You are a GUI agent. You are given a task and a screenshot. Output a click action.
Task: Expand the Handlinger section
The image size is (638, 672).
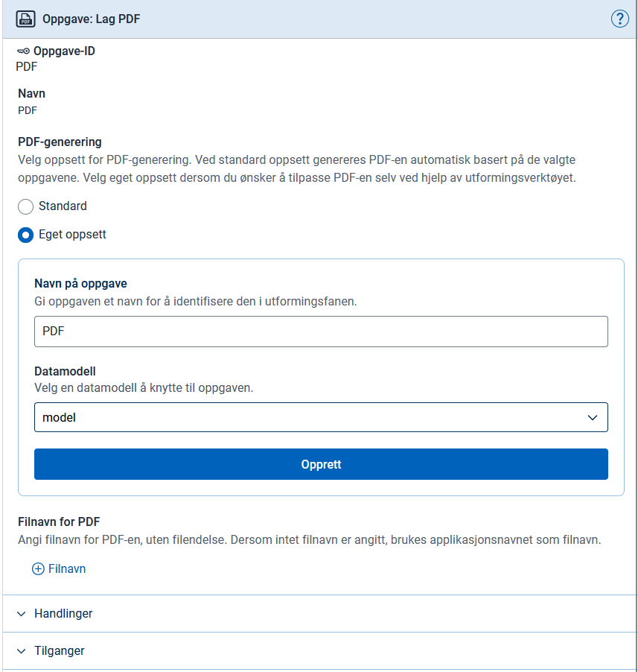(63, 614)
